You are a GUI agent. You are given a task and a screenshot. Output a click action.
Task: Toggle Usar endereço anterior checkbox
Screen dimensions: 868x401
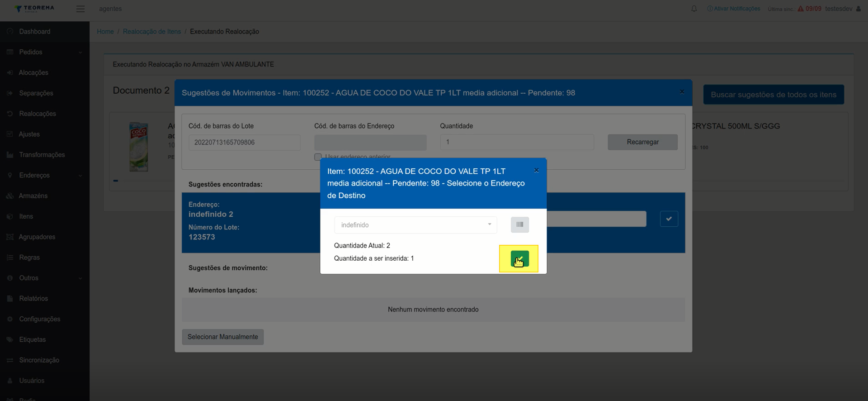click(x=318, y=157)
